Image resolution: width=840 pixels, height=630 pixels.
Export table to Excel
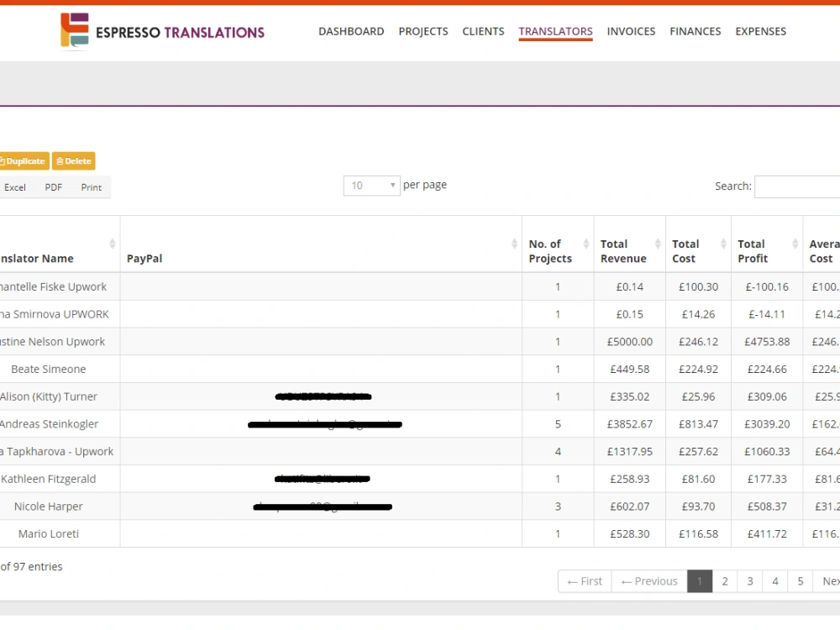coord(15,187)
